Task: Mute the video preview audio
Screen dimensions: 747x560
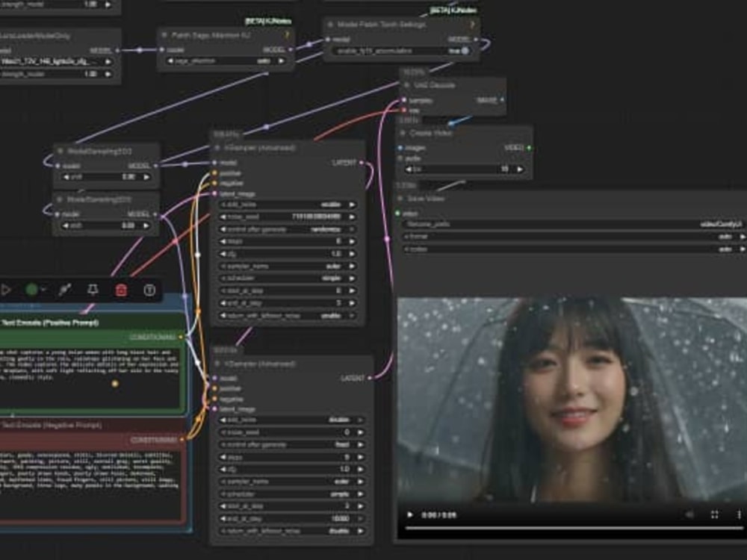Action: pos(689,514)
